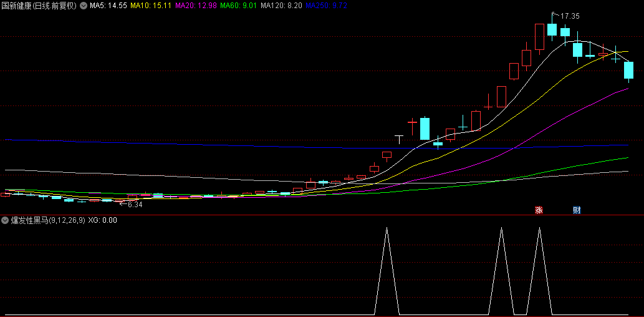Screen dimensions: 644x317
Task: Click the last cyan candle at the right edge
Action: coord(629,71)
